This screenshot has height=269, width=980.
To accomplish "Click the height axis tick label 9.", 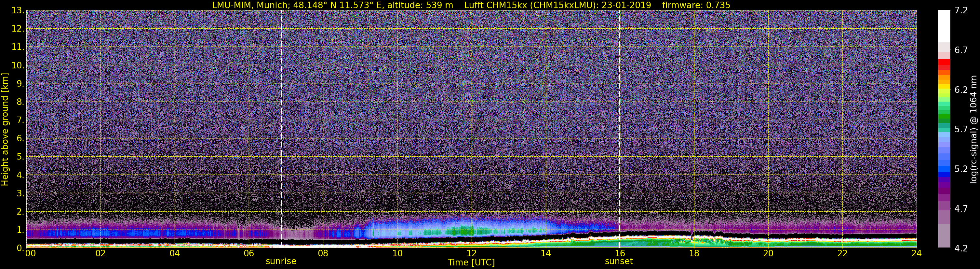I will 20,84.
